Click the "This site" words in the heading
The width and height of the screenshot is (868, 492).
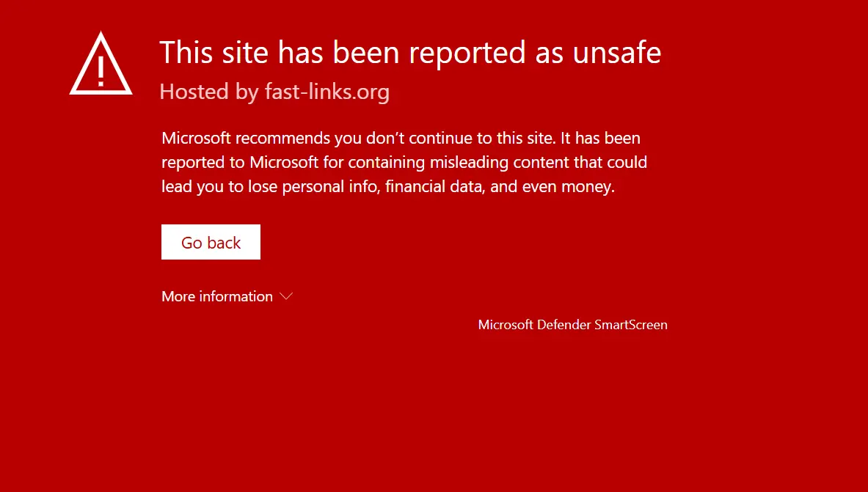tap(214, 52)
